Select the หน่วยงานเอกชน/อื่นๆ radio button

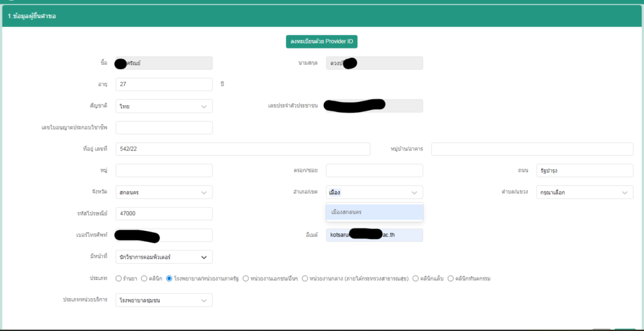tap(246, 278)
